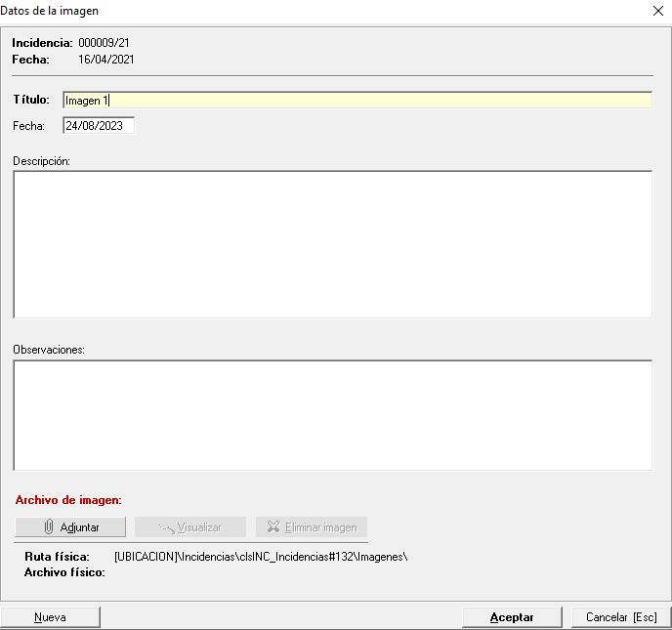672x630 pixels.
Task: Confirm the dialog with Aceptar
Action: click(512, 617)
